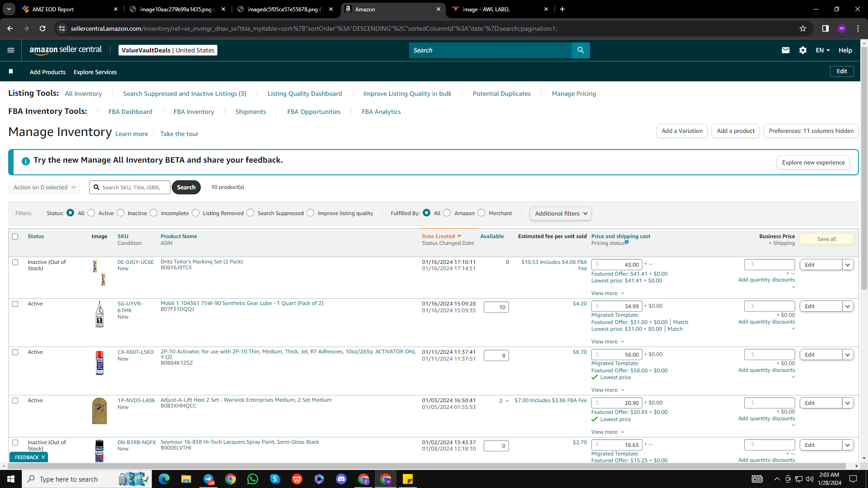Click Explore new experience button

tap(813, 162)
